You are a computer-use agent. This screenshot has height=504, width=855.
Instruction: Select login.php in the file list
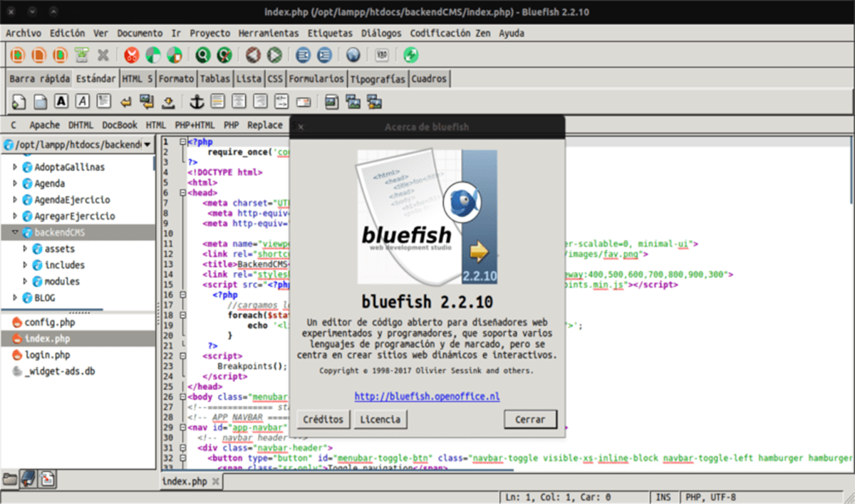(47, 355)
